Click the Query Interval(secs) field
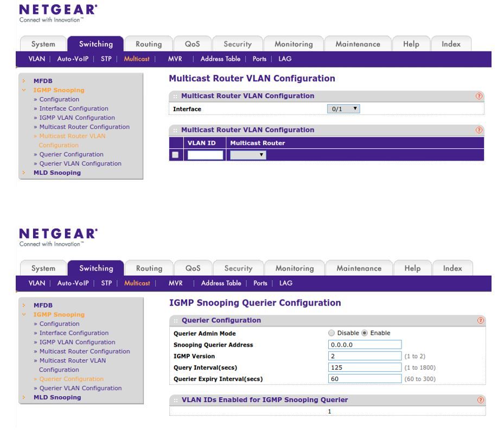 [365, 367]
